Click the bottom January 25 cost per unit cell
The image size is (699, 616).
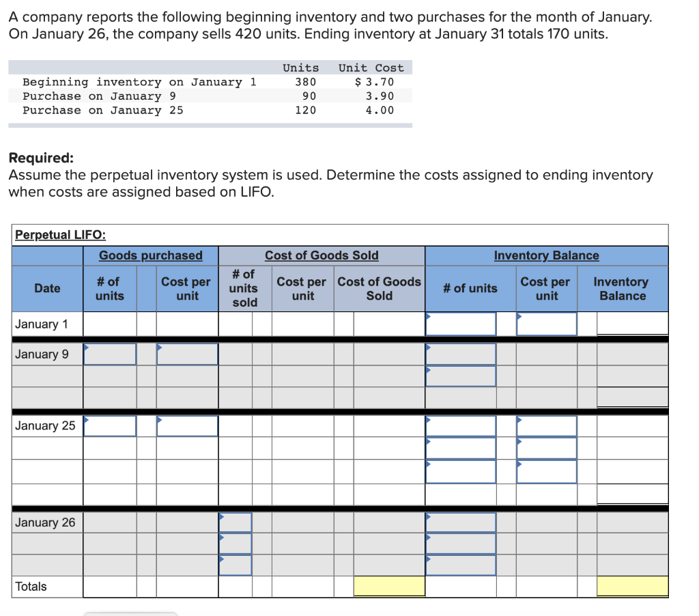click(546, 471)
